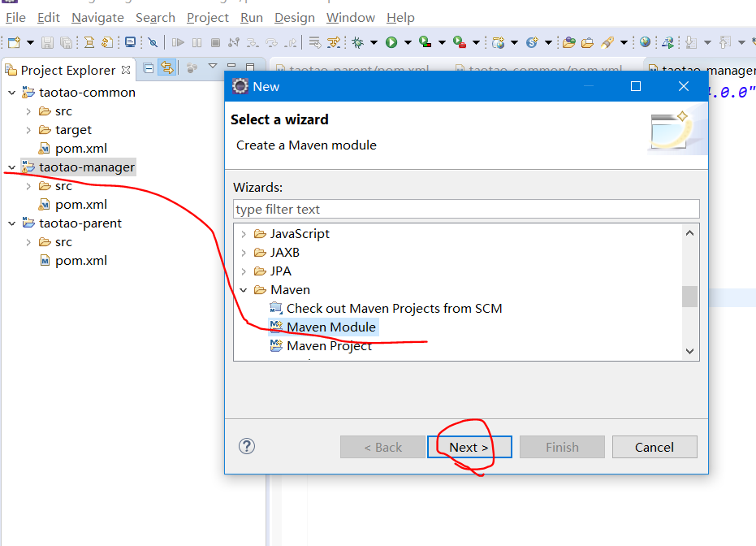Collapse the taotao-manager project
756x546 pixels.
click(x=12, y=167)
